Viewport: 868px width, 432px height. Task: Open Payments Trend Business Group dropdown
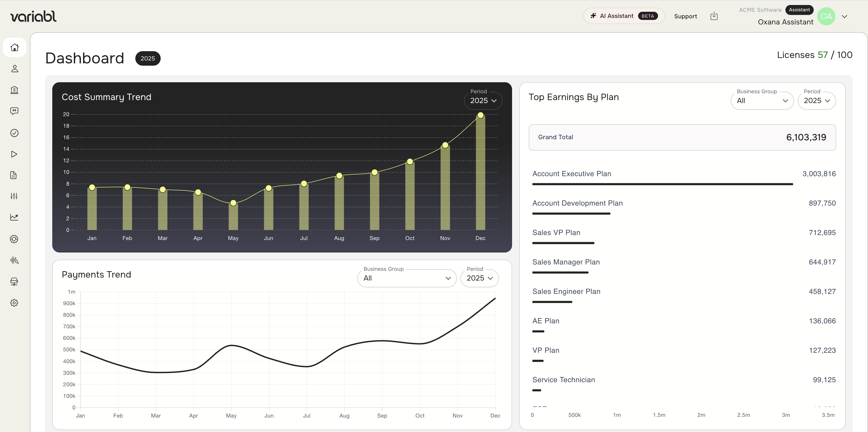coord(407,278)
